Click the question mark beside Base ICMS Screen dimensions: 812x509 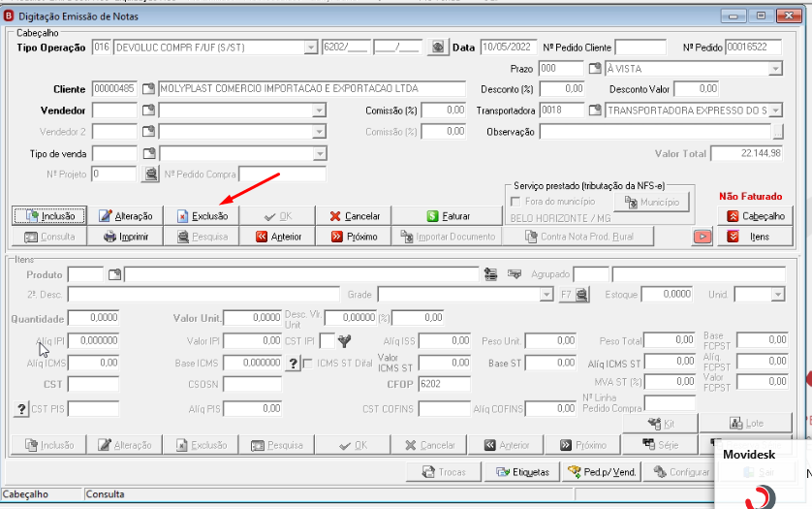coord(293,364)
